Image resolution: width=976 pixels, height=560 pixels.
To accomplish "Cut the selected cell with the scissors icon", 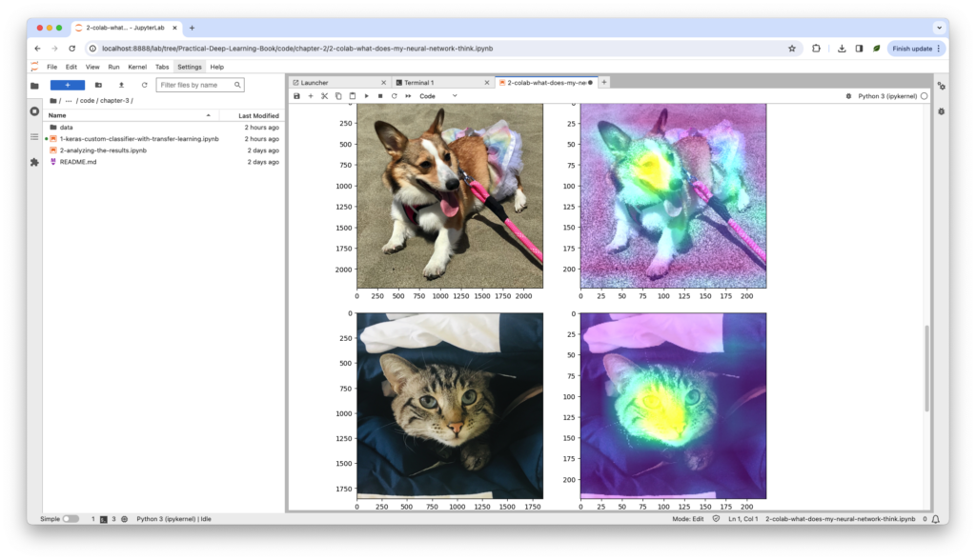I will [324, 96].
